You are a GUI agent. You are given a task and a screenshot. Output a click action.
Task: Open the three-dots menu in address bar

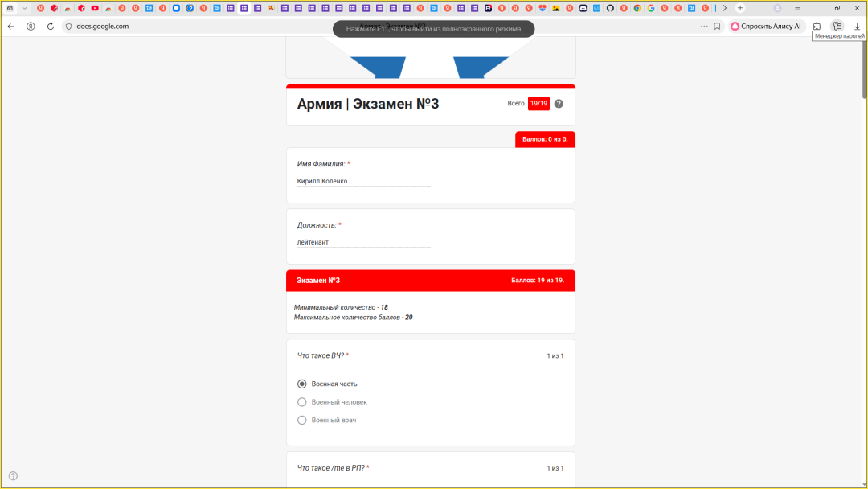(x=704, y=27)
